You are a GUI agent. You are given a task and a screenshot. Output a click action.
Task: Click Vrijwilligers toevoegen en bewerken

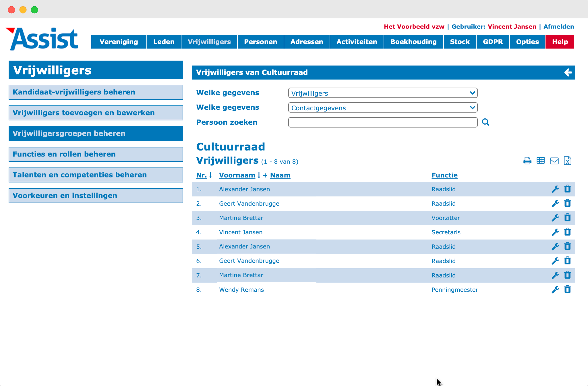pyautogui.click(x=96, y=113)
